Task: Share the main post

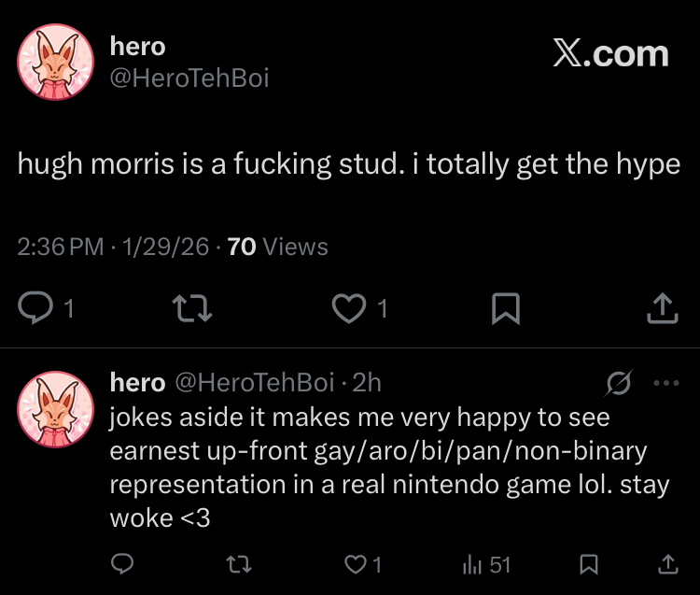Action: pos(661,307)
